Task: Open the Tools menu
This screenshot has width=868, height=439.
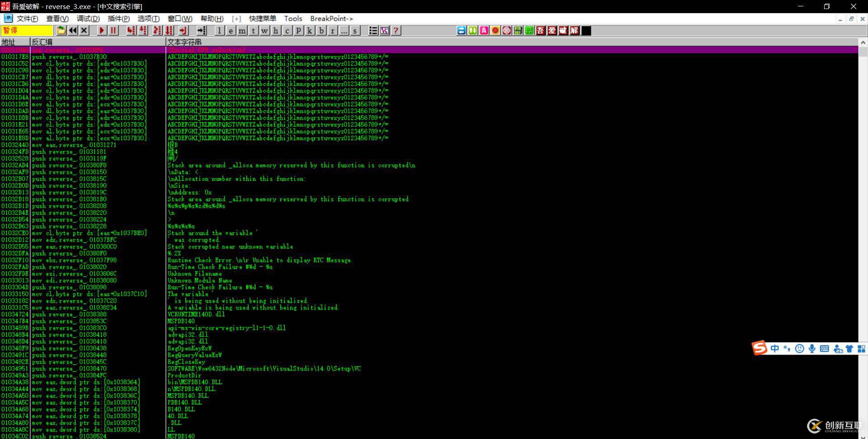Action: pyautogui.click(x=293, y=19)
